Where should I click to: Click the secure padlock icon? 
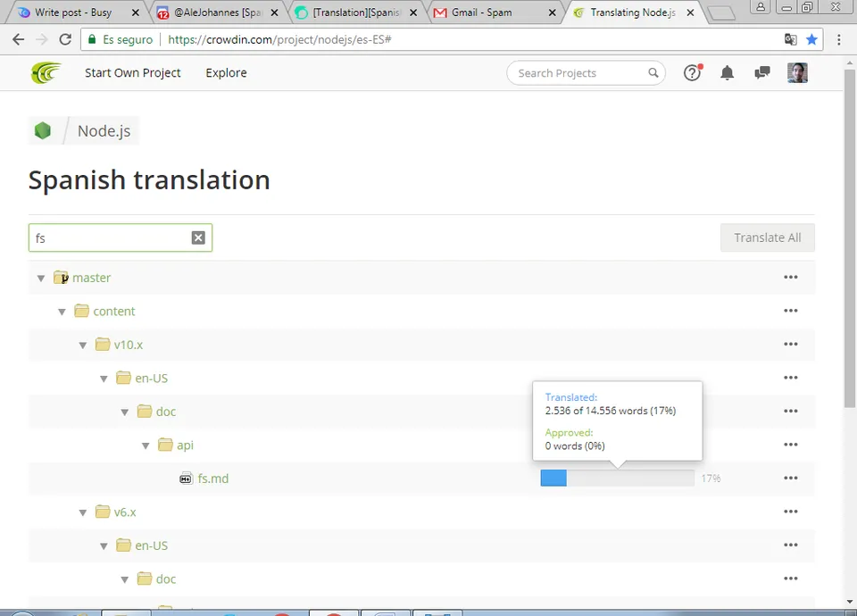point(92,39)
